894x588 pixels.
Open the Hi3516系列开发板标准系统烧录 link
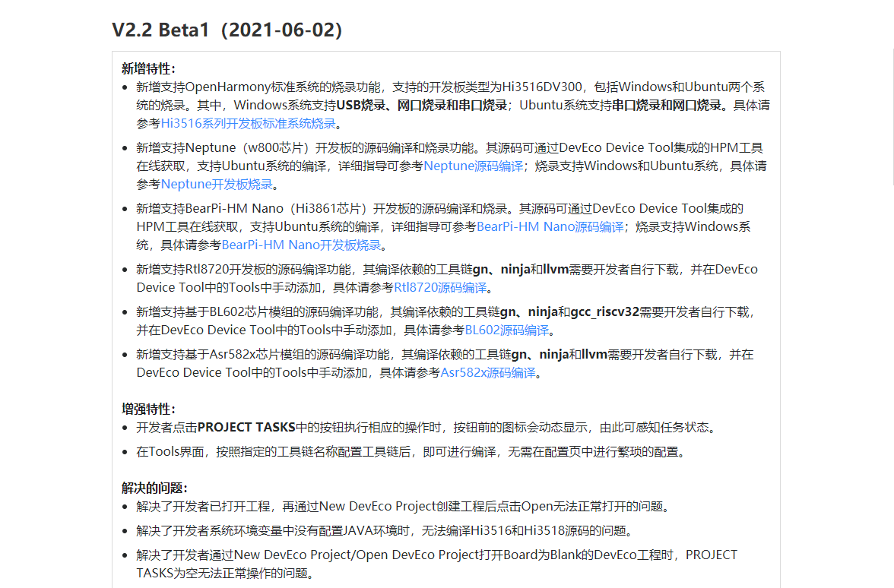pos(248,124)
